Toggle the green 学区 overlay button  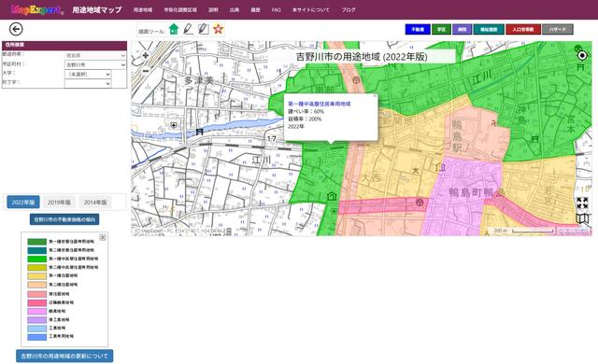441,29
